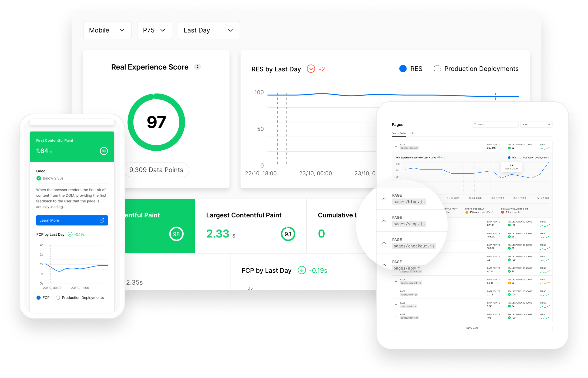Open the Sort dropdown in the Pages panel

click(x=536, y=124)
